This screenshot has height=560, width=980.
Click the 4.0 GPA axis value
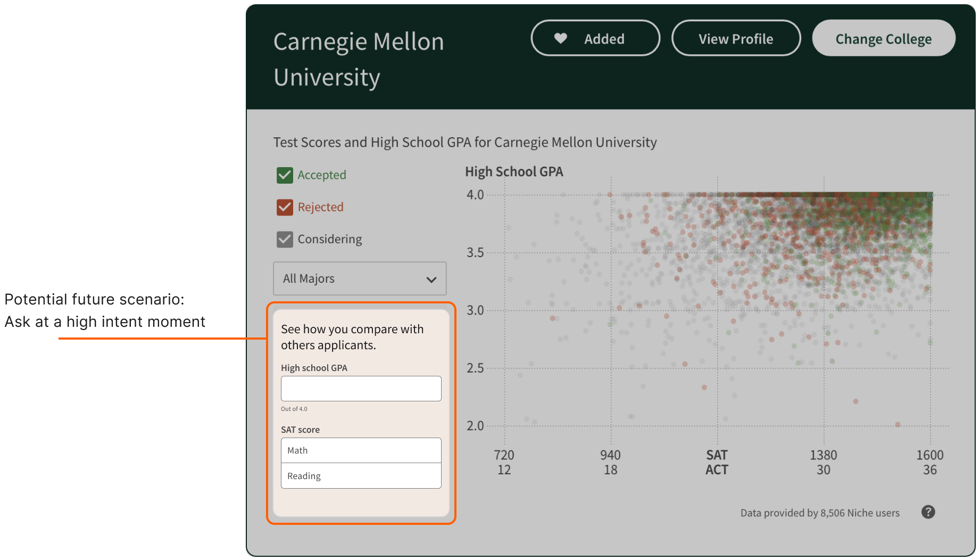[475, 195]
